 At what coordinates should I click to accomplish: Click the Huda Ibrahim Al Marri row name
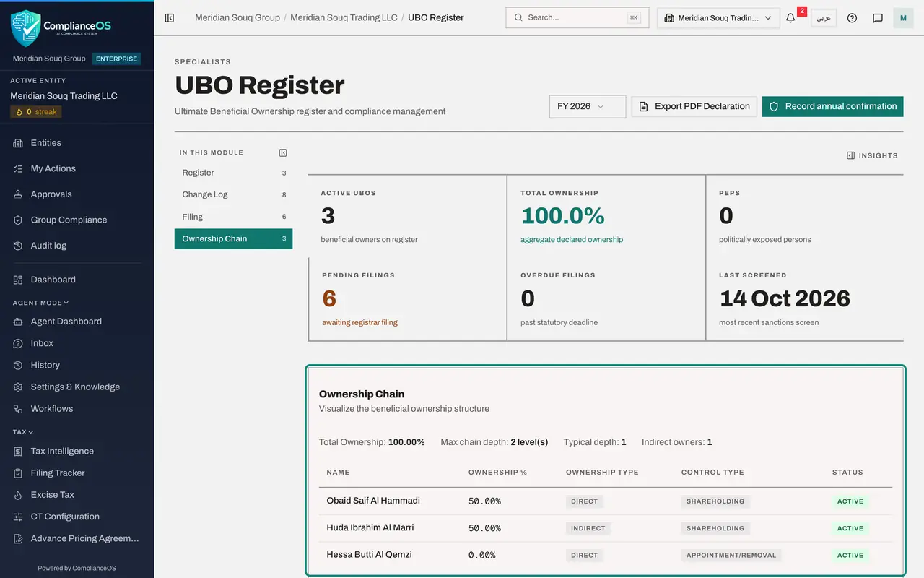pos(370,527)
